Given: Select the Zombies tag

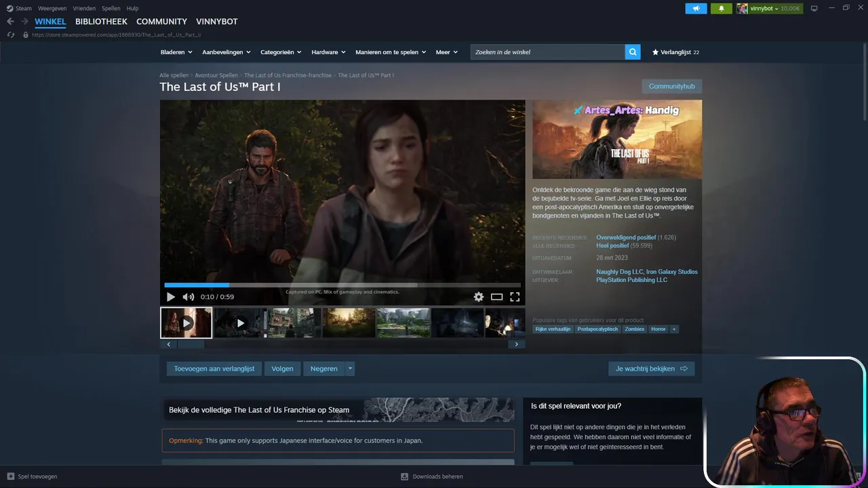Looking at the screenshot, I should click(x=634, y=329).
